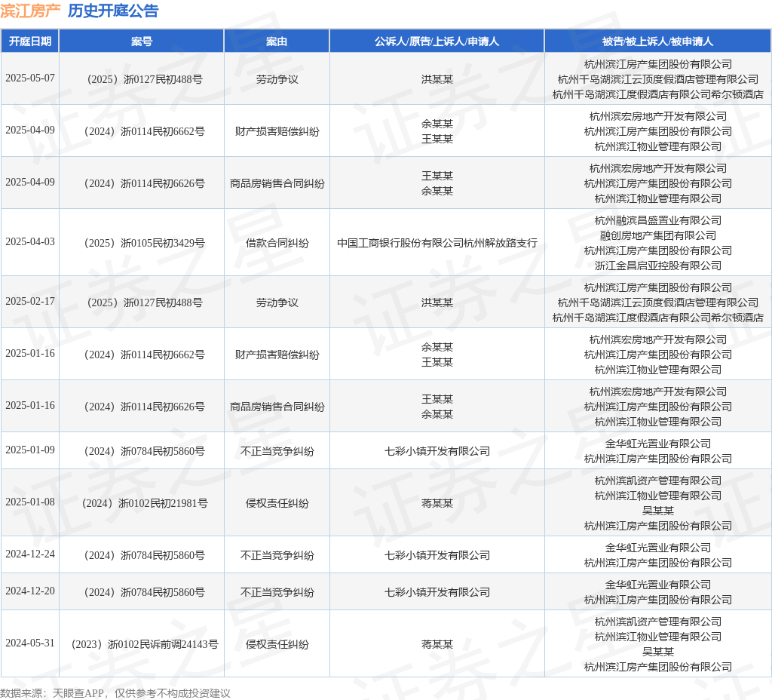This screenshot has width=772, height=700.
Task: Select the date 2024-12-20
Action: 30,591
